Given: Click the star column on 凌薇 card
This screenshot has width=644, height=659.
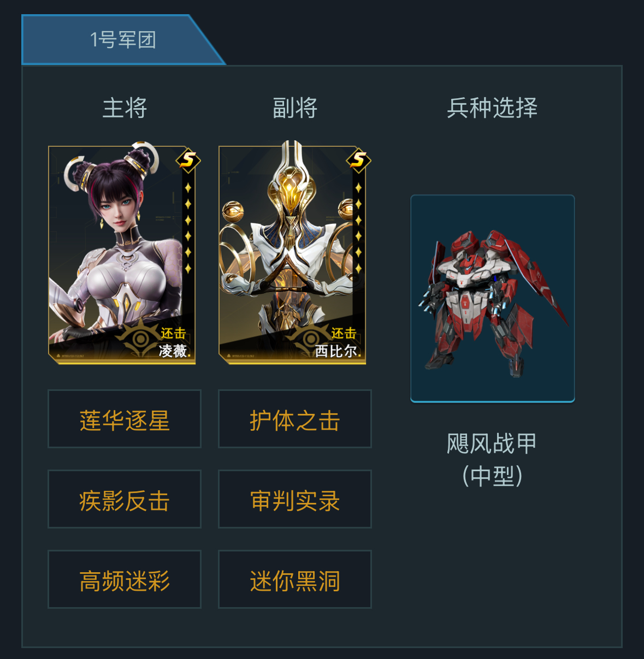Looking at the screenshot, I should pyautogui.click(x=188, y=228).
